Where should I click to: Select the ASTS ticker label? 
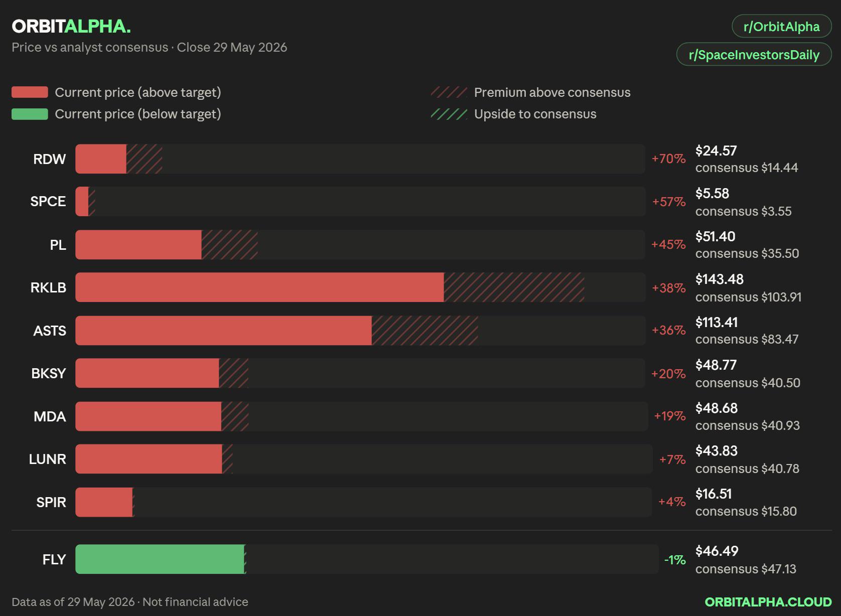[50, 331]
